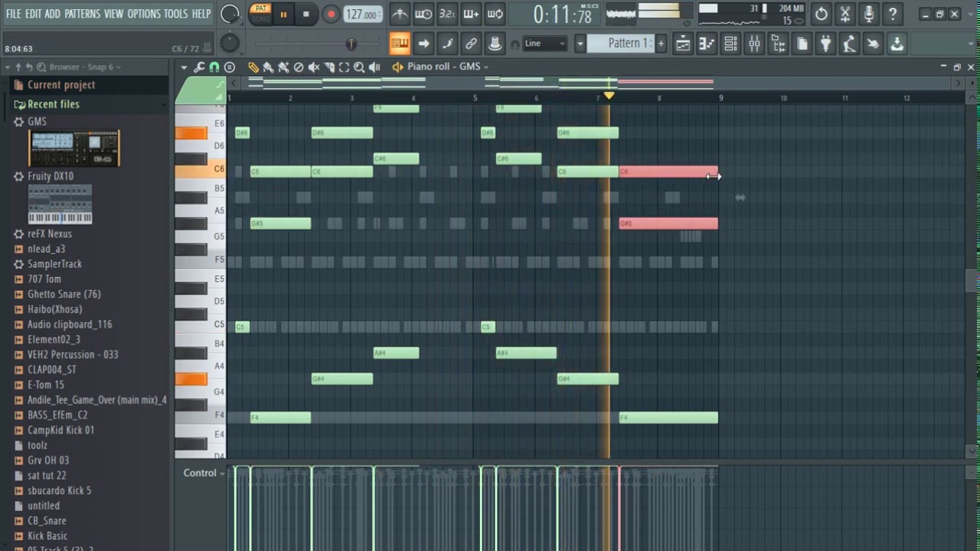Open the Line snap dropdown
The width and height of the screenshot is (980, 551).
[545, 44]
